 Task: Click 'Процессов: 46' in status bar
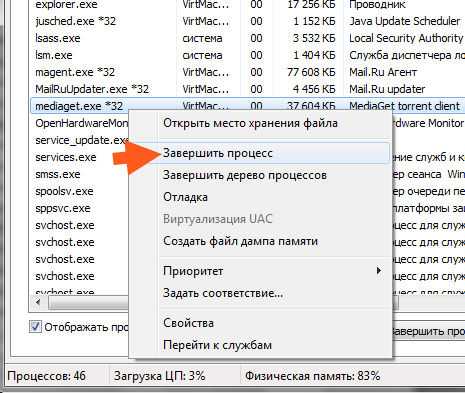(46, 376)
